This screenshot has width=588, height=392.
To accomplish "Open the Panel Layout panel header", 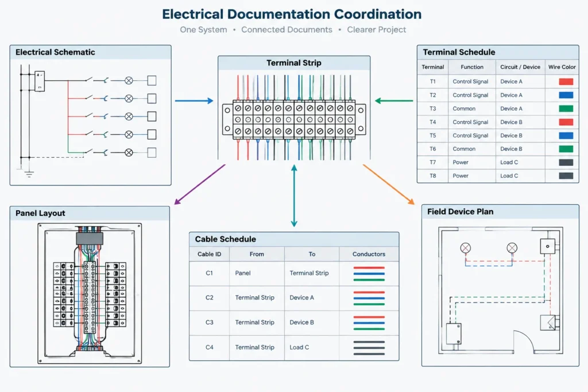I will tap(90, 214).
